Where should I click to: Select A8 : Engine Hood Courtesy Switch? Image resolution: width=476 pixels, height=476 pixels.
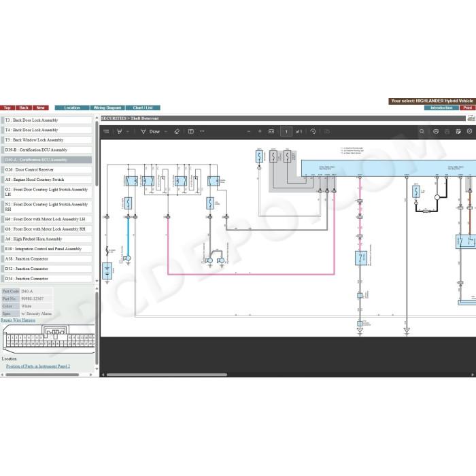46,180
